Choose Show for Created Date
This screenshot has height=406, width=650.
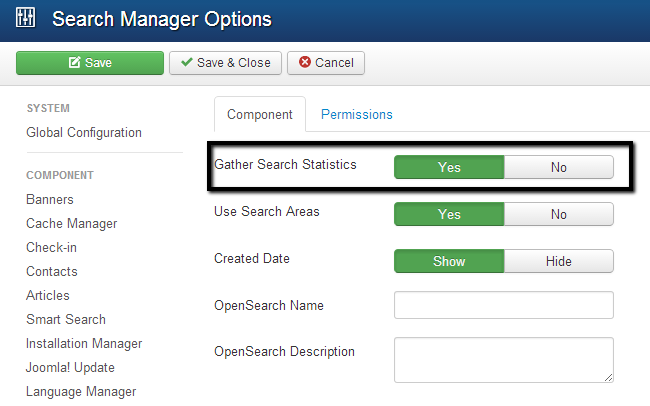(x=449, y=261)
